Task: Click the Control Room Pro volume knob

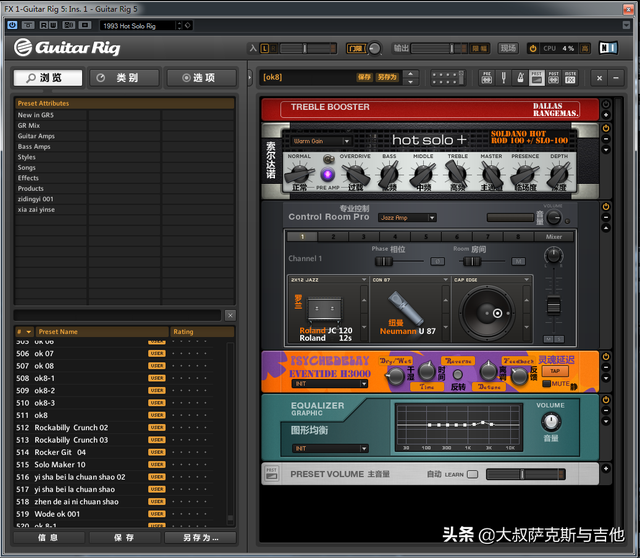Action: [554, 218]
